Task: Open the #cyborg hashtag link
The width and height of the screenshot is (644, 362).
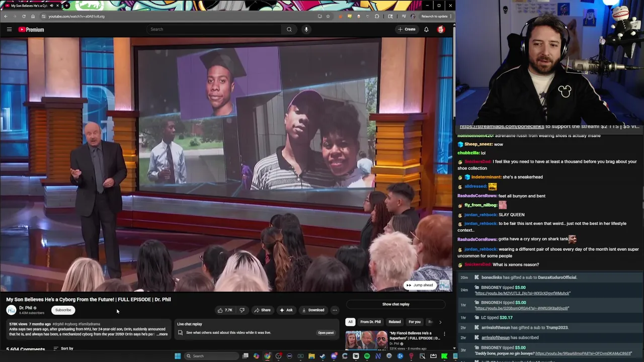Action: [70, 324]
